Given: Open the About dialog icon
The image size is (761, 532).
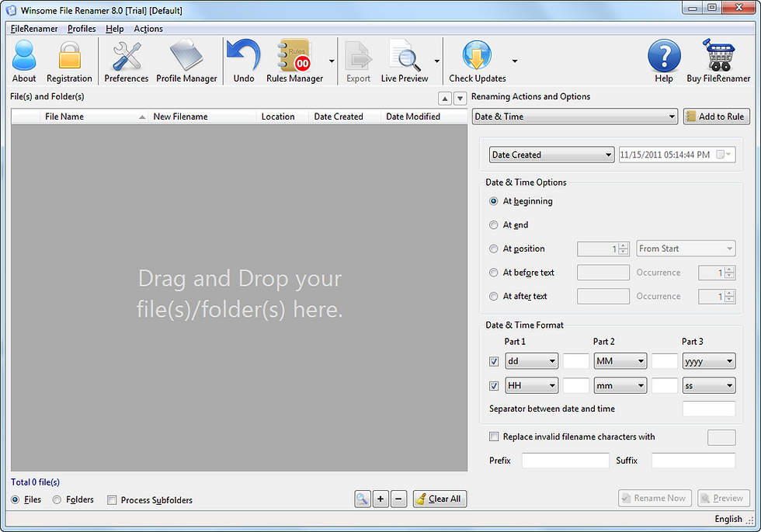Looking at the screenshot, I should pyautogui.click(x=24, y=61).
